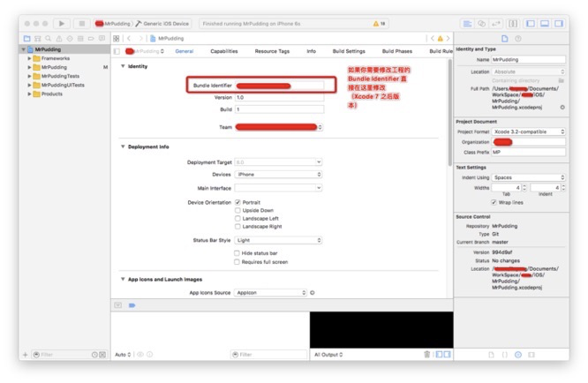Viewport: 588px width, 383px height.
Task: Open the App Icons Source dropdown
Action: [270, 293]
